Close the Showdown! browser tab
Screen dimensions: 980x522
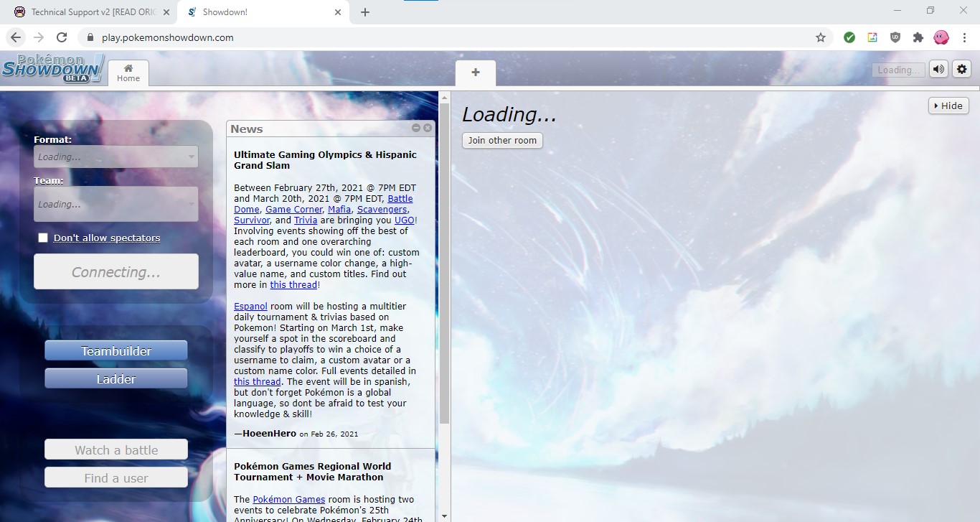(338, 12)
